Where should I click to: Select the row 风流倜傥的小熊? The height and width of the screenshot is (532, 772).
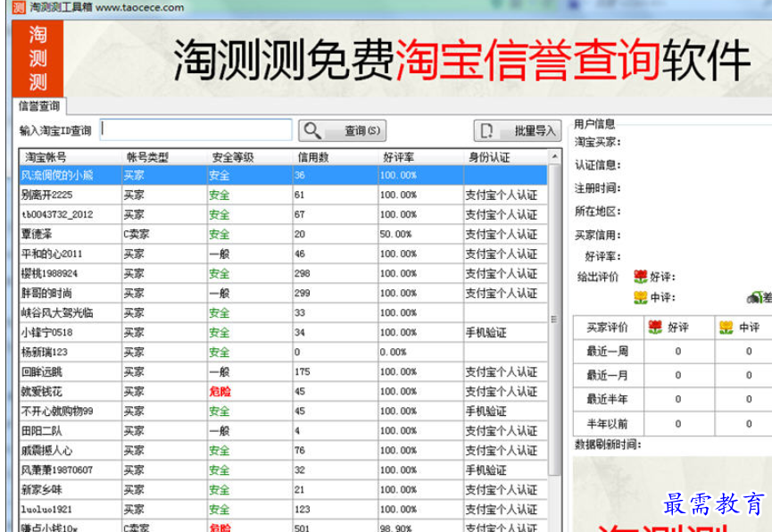[x=284, y=175]
